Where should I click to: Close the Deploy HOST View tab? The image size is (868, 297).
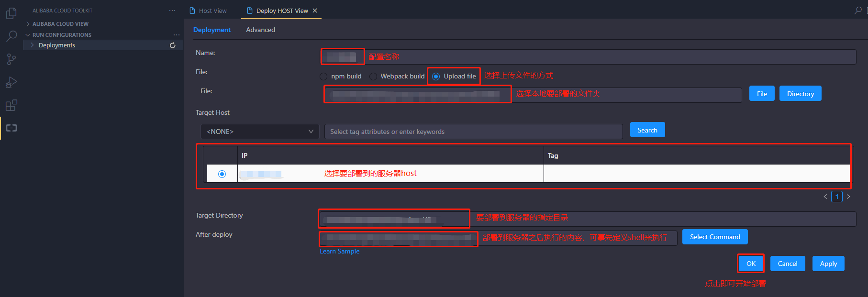(315, 11)
